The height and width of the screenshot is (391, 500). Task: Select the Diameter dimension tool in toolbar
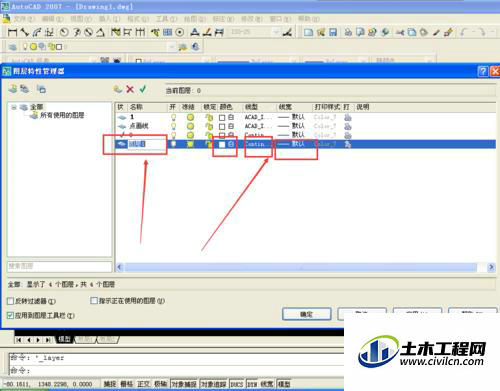point(88,32)
